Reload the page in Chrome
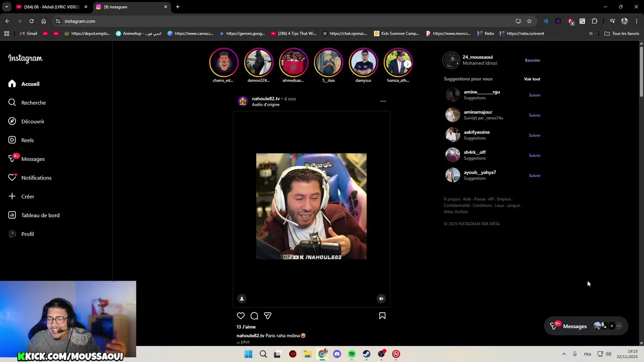644x362 pixels. [31, 21]
